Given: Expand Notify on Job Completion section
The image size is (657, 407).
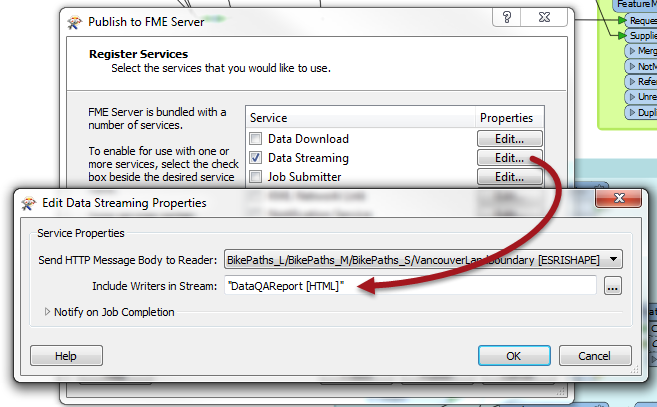Looking at the screenshot, I should (47, 312).
